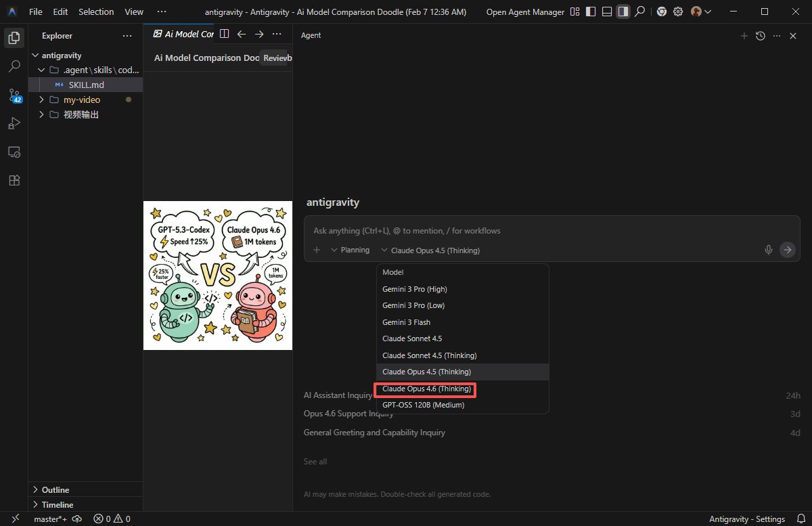Select Gemini 3 Pro (Low) model

462,305
